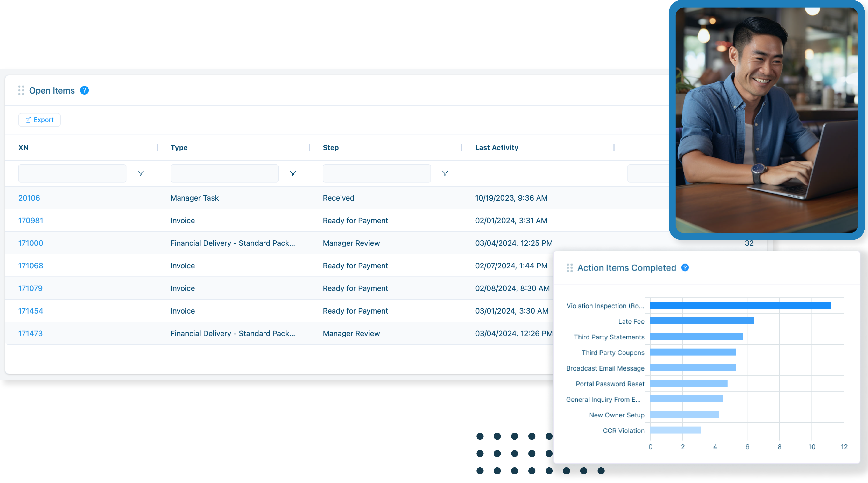Click the filter icon in the XN column

141,173
